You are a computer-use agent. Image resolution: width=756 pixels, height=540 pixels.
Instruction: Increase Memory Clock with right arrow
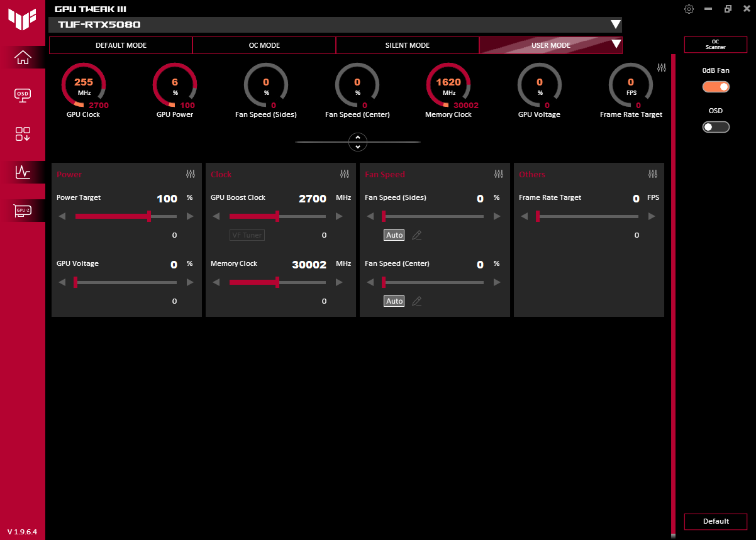tap(339, 282)
